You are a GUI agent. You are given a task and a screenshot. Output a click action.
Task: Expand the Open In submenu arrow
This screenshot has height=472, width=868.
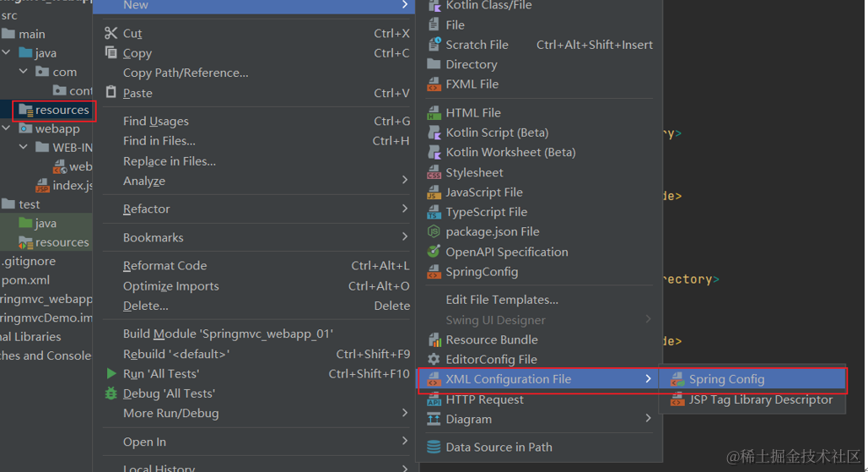click(x=405, y=441)
